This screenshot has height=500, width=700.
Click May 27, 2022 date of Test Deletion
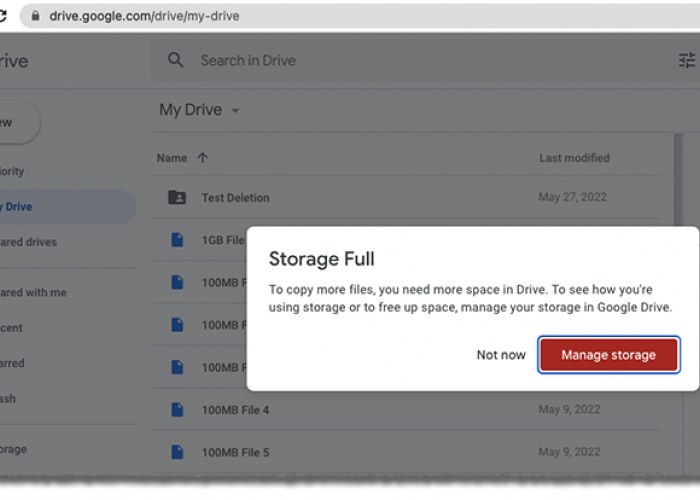pos(572,197)
